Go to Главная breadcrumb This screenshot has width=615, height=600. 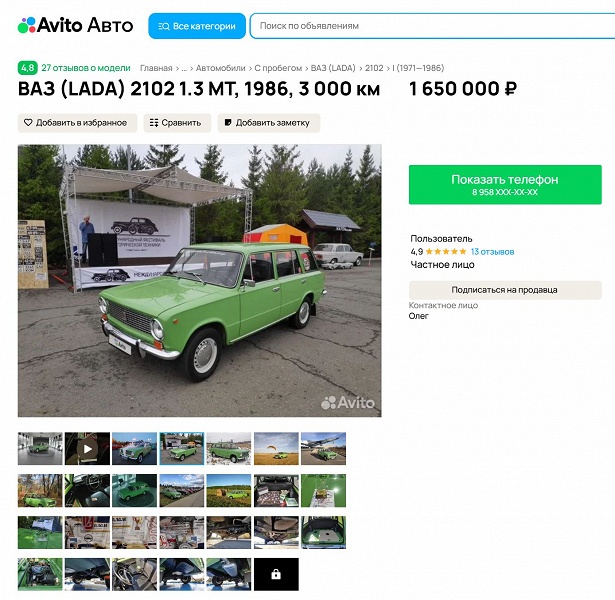point(156,68)
